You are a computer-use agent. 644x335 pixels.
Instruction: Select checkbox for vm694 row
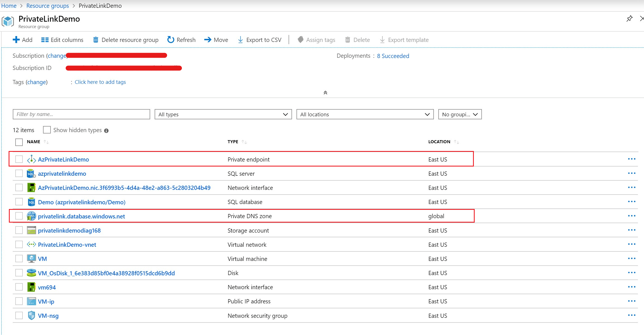pyautogui.click(x=19, y=287)
